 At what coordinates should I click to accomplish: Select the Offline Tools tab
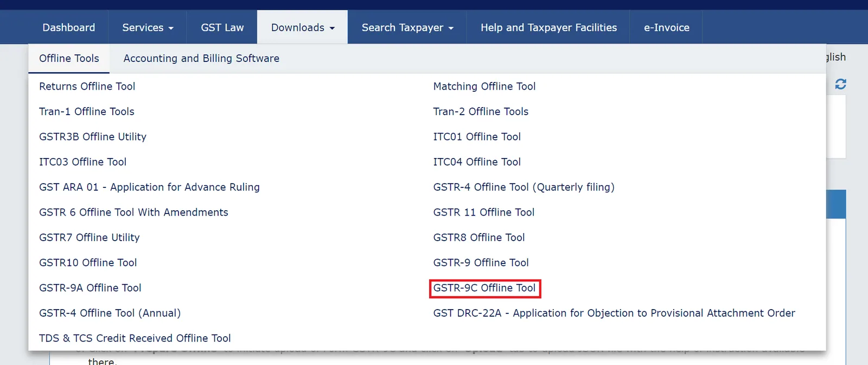pos(69,58)
